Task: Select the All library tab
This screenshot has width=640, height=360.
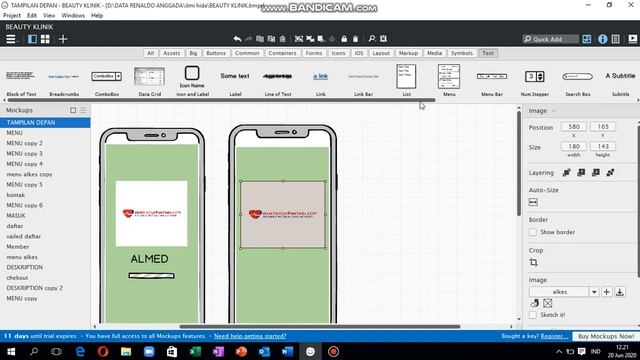Action: point(151,53)
